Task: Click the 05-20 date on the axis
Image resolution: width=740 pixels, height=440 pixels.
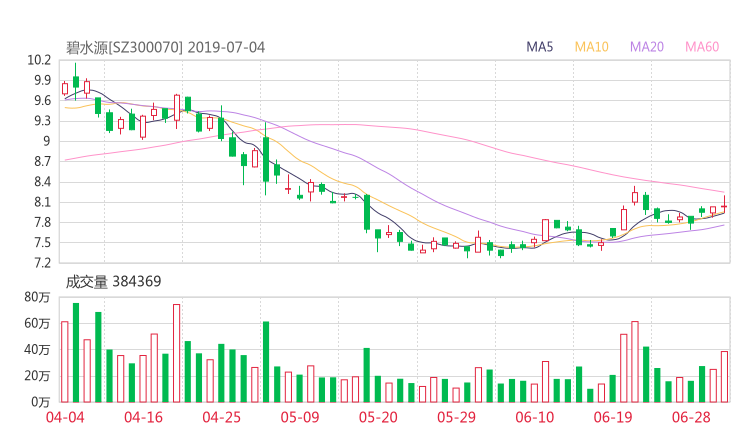Action: (x=379, y=418)
